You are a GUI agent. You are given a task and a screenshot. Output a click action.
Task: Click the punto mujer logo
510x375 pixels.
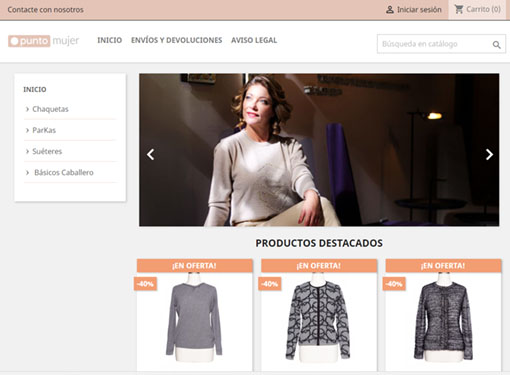pos(44,41)
